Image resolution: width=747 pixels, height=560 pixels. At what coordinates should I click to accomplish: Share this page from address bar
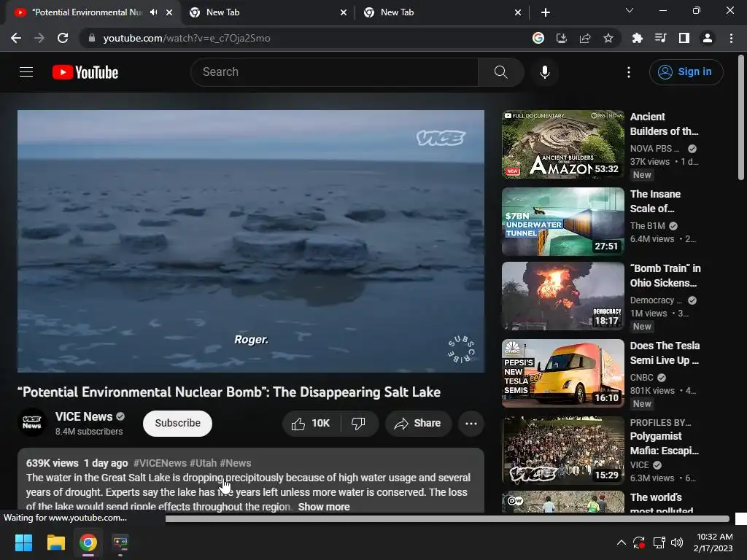pos(585,38)
